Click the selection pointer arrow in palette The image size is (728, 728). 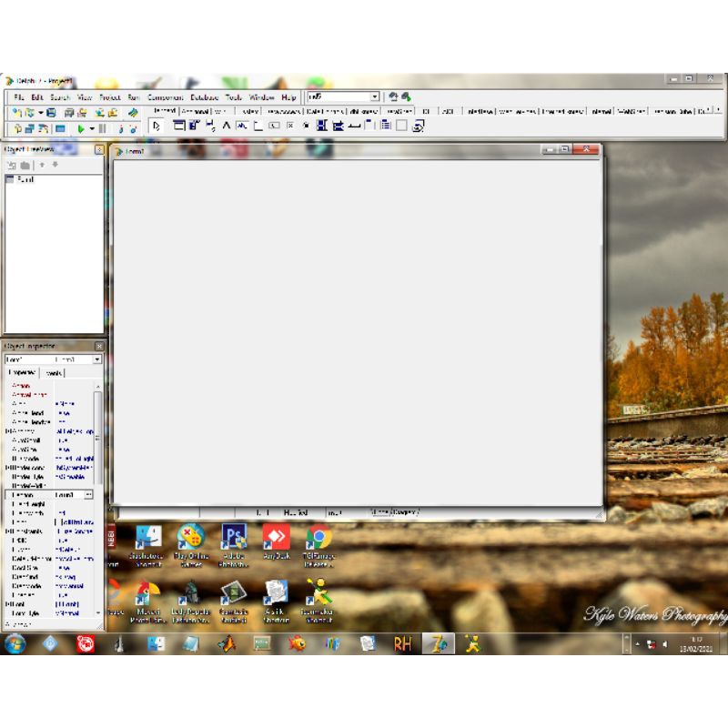pos(156,126)
